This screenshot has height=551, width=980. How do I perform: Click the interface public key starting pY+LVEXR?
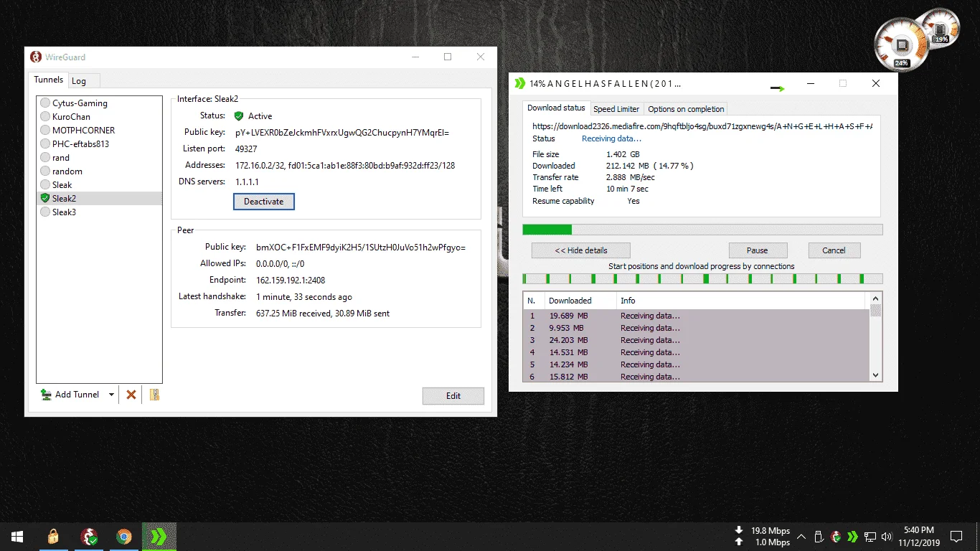tap(342, 133)
